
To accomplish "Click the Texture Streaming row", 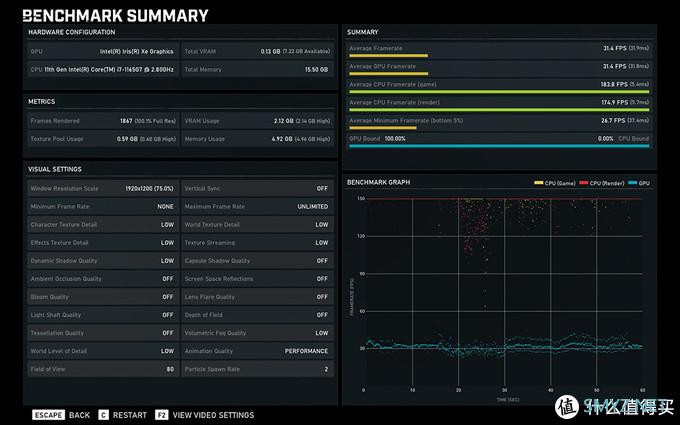I will click(258, 242).
